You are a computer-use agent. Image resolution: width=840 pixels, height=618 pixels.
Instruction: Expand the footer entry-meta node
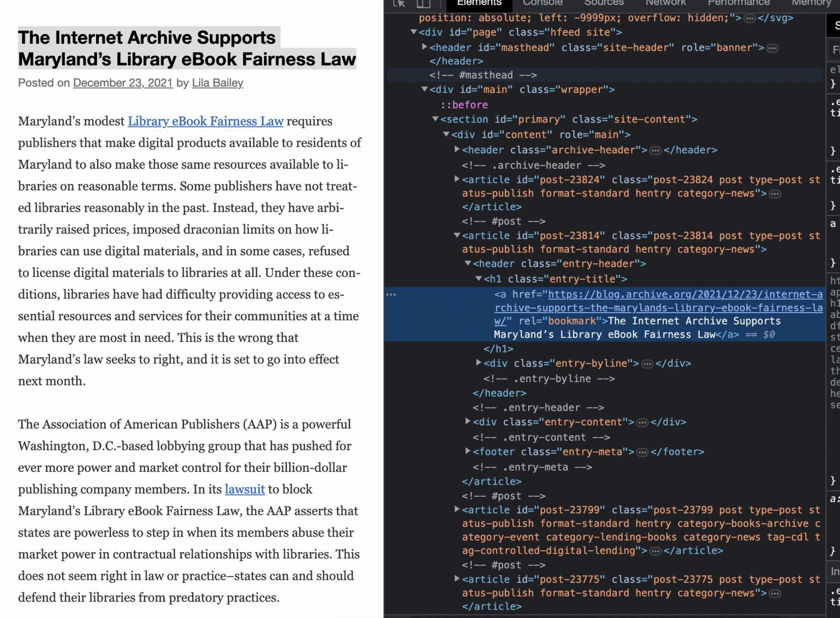(x=468, y=451)
